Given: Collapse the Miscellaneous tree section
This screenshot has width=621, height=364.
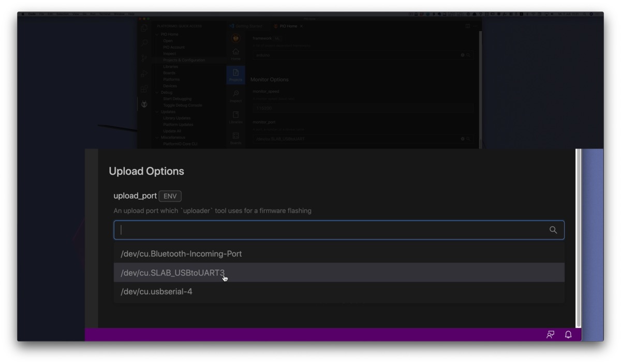Looking at the screenshot, I should (x=157, y=138).
